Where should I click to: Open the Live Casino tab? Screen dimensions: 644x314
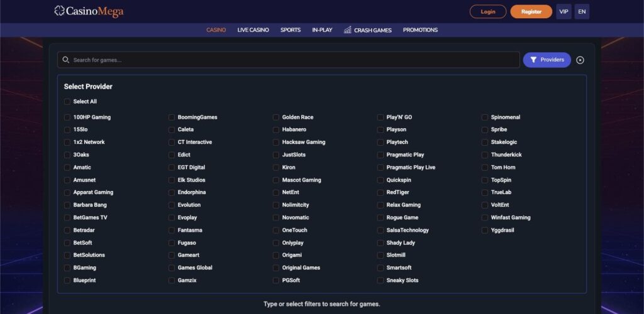tap(253, 30)
